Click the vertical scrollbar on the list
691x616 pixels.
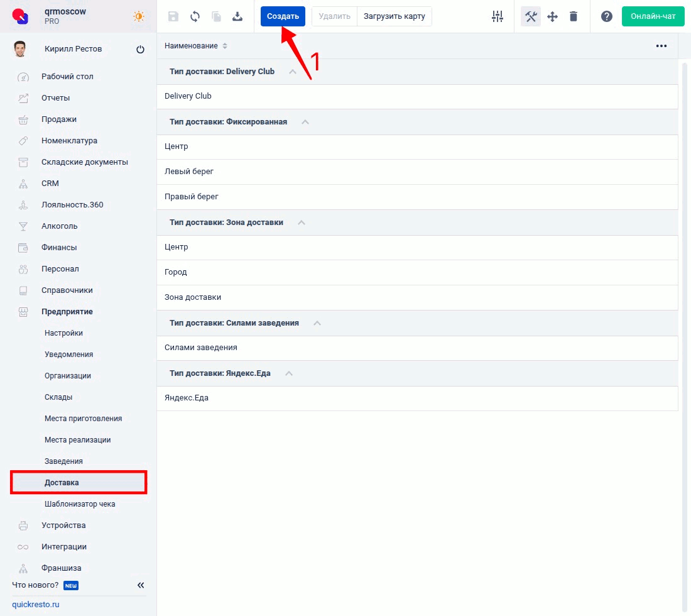pyautogui.click(x=685, y=314)
